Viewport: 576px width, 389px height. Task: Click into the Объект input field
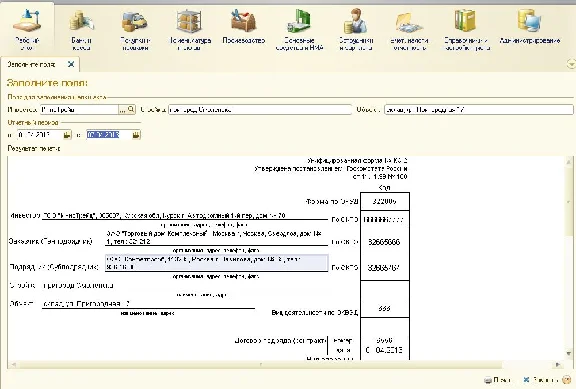click(x=479, y=109)
